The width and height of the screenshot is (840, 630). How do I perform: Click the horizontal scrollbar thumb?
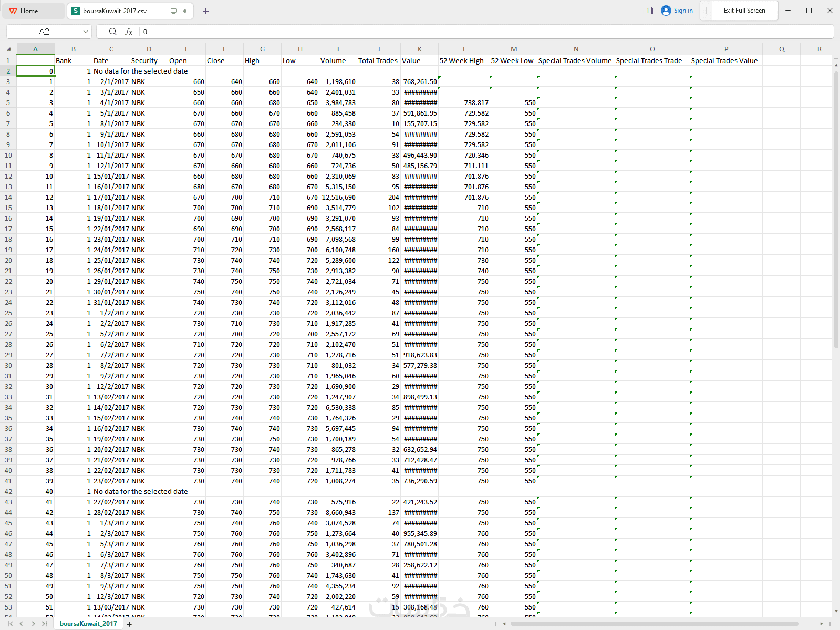coord(655,624)
